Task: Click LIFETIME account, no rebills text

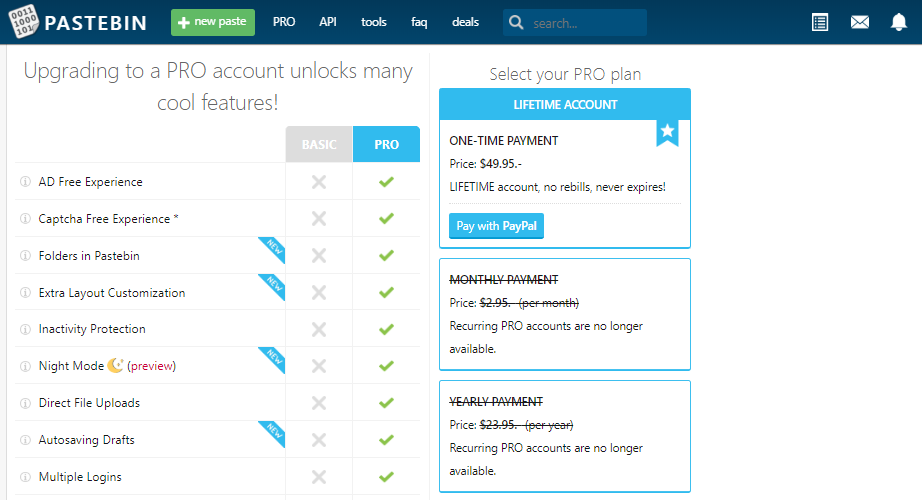Action: (557, 187)
